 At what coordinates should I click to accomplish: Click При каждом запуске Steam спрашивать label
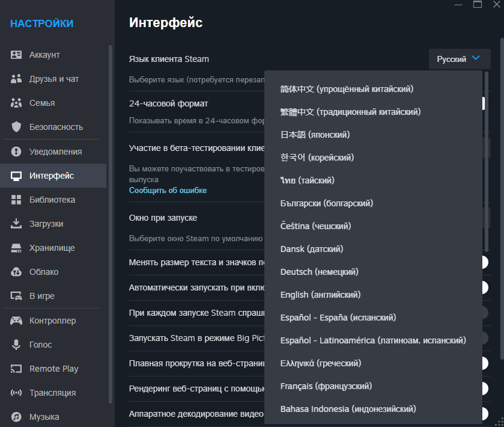196,313
